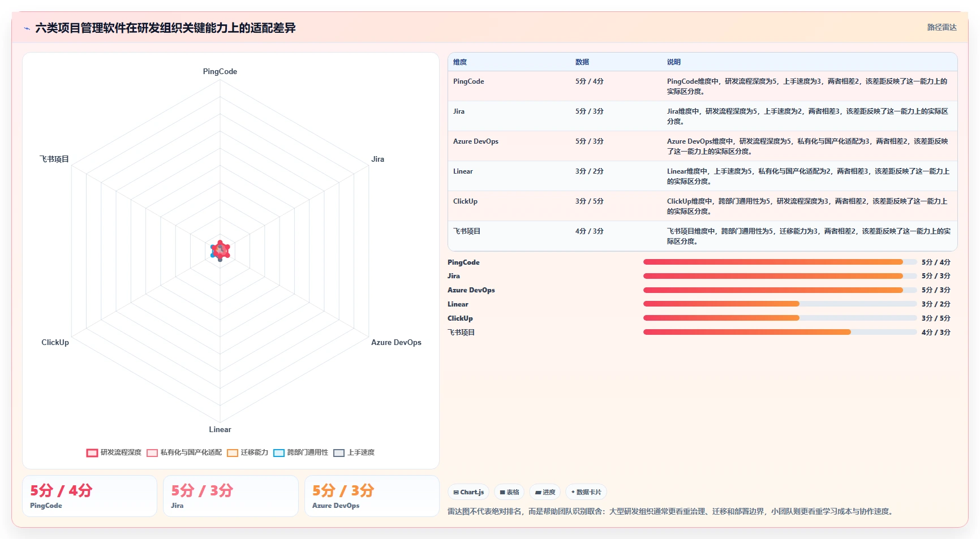This screenshot has height=539, width=980.
Task: Click the 说明 table column header
Action: point(673,62)
